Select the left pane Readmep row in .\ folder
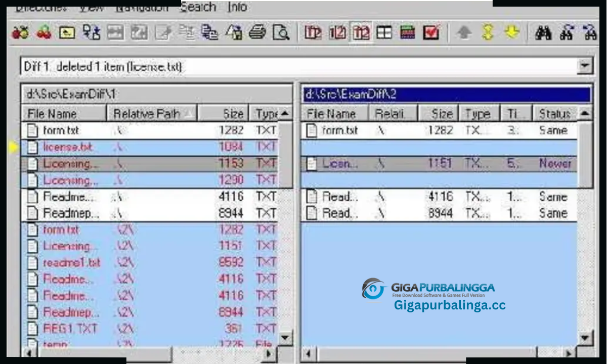Screen dimensions: 607x364 point(150,213)
